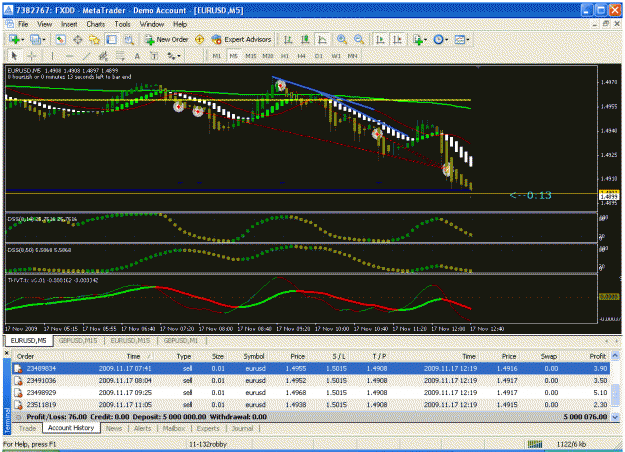Switch to the GBPUSD,M1 chart tab
Viewport: 625px width, 452px height.
181,340
